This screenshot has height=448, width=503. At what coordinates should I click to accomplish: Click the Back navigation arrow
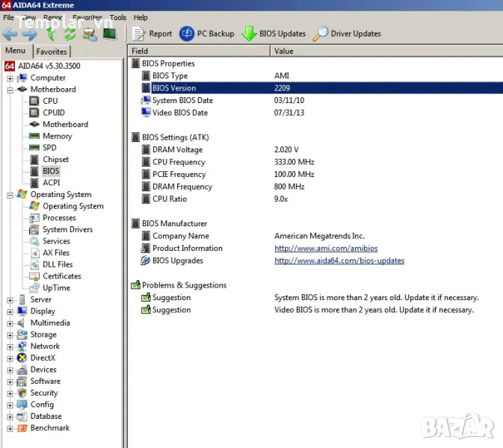pos(10,34)
